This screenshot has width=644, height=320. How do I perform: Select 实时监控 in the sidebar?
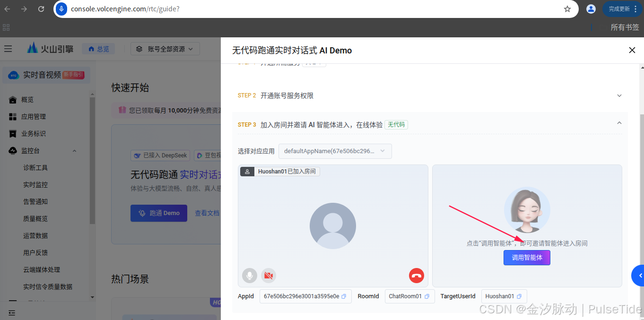click(35, 185)
